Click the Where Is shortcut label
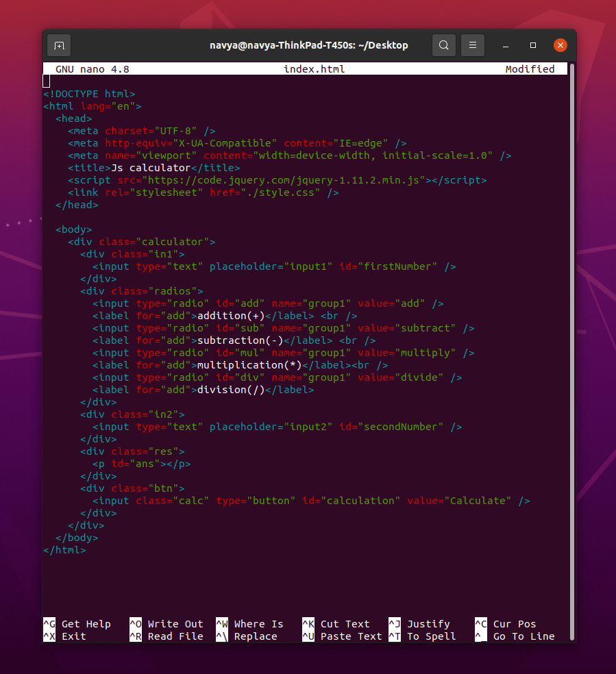The image size is (616, 674). tap(257, 624)
